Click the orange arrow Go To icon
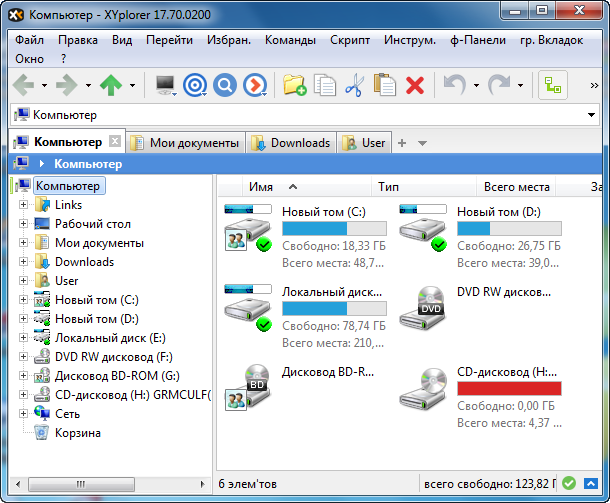The height and width of the screenshot is (503, 610). [x=255, y=85]
